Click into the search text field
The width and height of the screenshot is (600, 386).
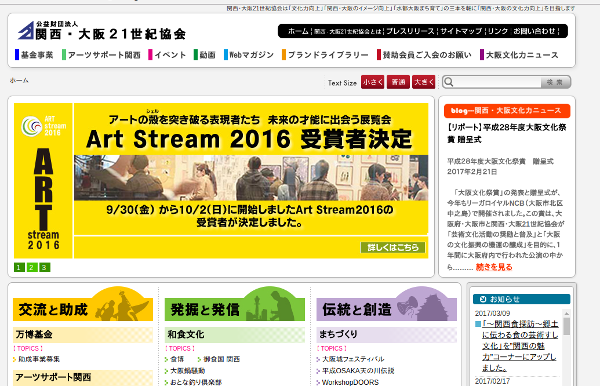[497, 82]
